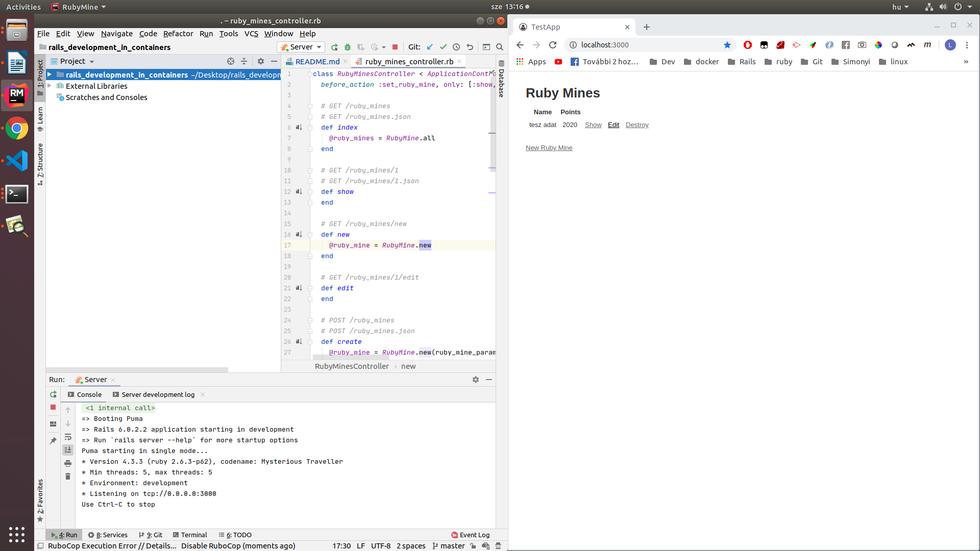
Task: Show more Chrome bookmarks chevron
Action: click(966, 62)
